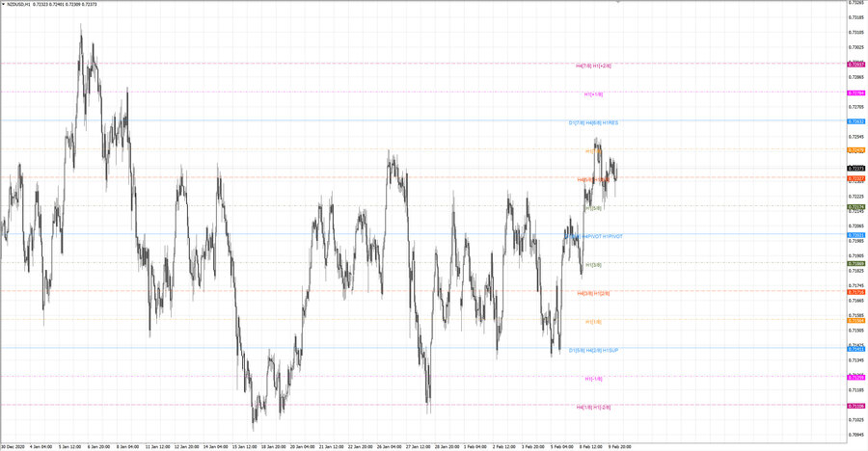This screenshot has height=451, width=868.
Task: Select the 'H4[7/8] H1[+2/8]' level label
Action: coord(593,66)
